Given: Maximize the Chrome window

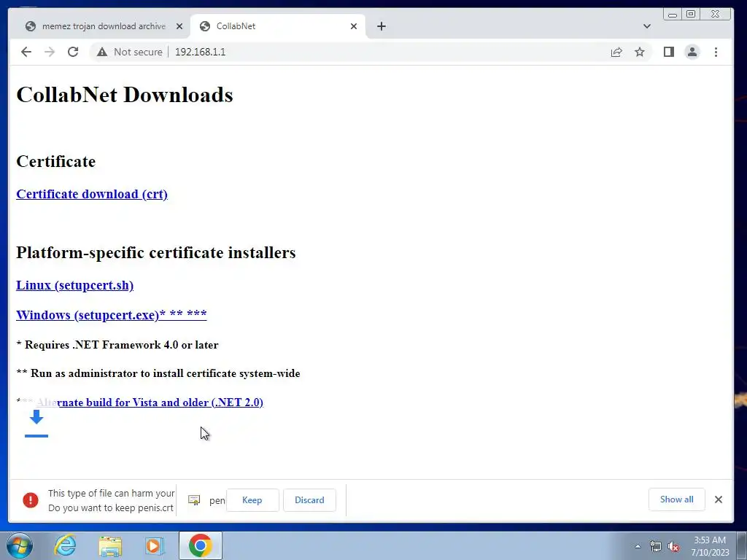Looking at the screenshot, I should click(691, 15).
